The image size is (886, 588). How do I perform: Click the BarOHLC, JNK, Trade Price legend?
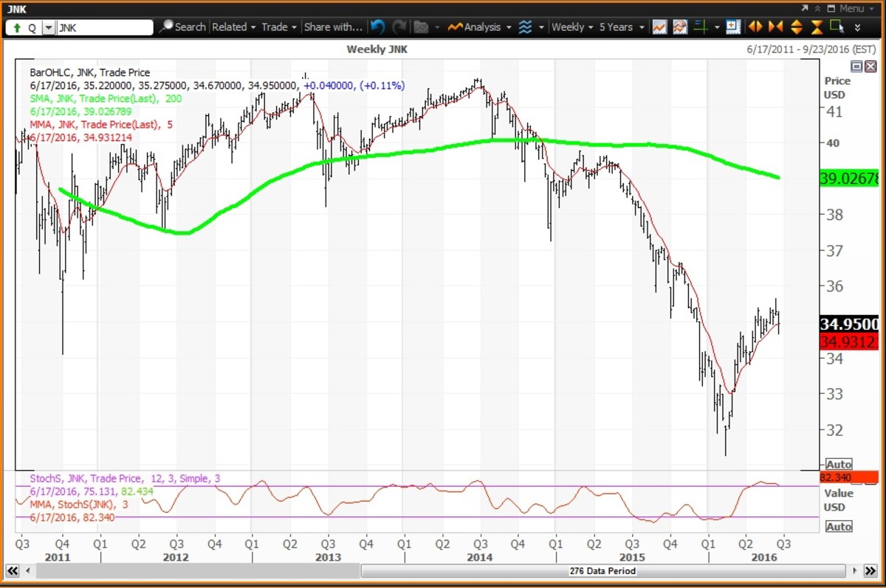coord(89,72)
